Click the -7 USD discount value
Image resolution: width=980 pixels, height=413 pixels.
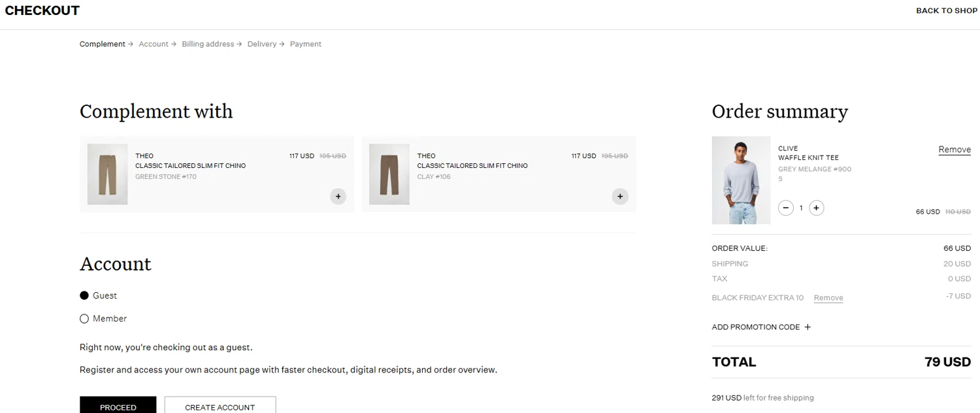coord(958,296)
